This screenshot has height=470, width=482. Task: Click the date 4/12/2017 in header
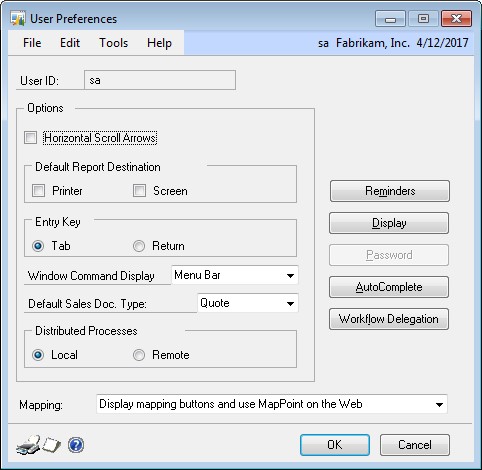[x=442, y=43]
